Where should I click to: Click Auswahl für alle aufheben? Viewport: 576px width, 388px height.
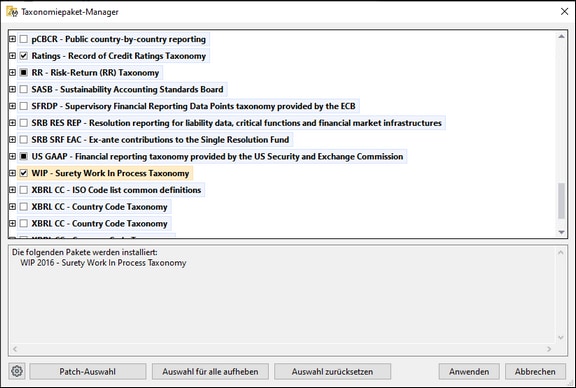pos(210,371)
